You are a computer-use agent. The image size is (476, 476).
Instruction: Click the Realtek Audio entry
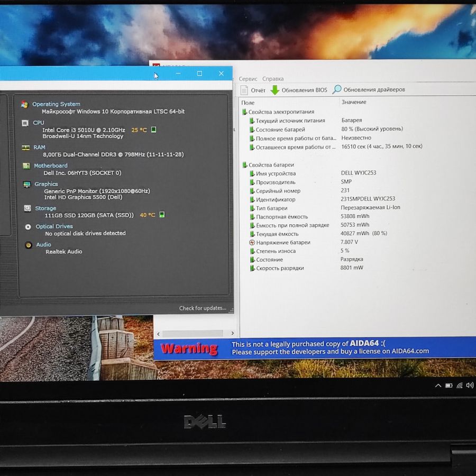click(64, 252)
